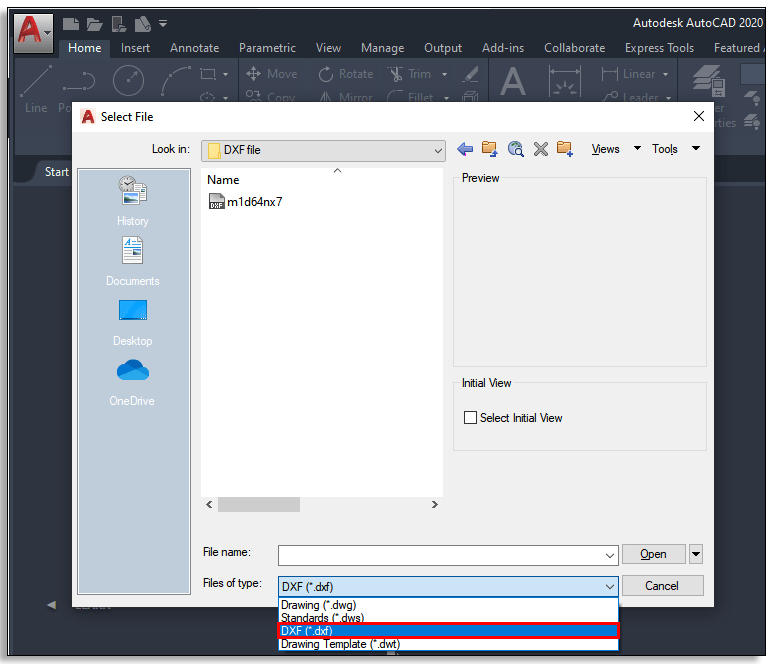Click the Dimension tool icon in the ribbon

coord(565,81)
